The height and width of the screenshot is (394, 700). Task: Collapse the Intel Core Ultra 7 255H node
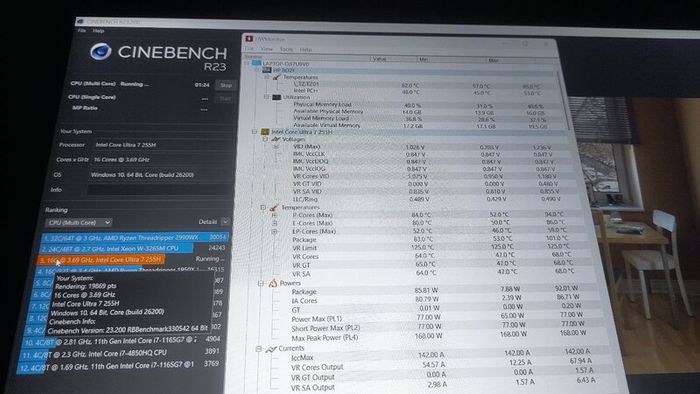[x=254, y=132]
